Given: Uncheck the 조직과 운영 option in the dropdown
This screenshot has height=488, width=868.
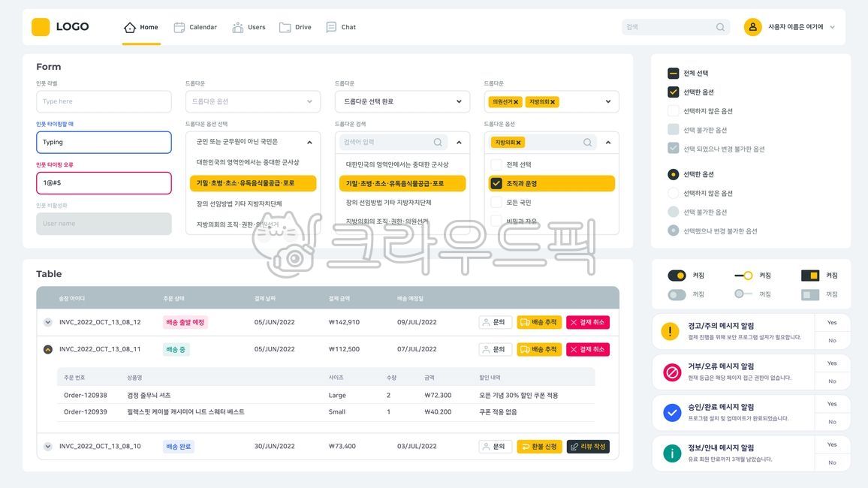Looking at the screenshot, I should coord(496,182).
